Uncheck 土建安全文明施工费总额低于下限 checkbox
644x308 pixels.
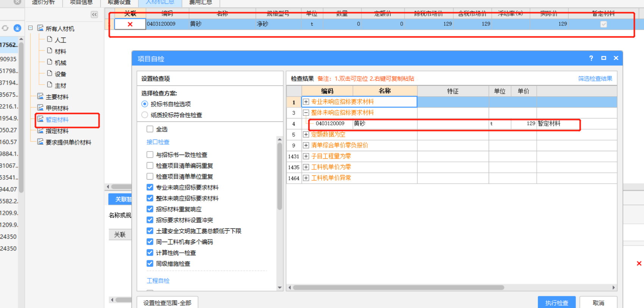(150, 231)
